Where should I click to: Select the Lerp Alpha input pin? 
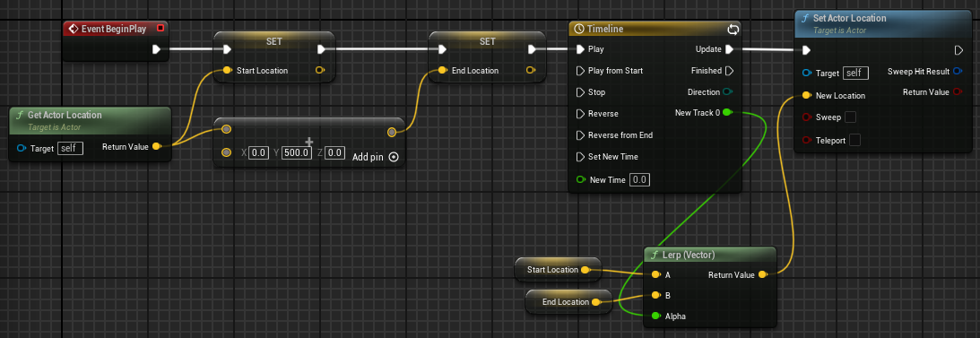[655, 316]
